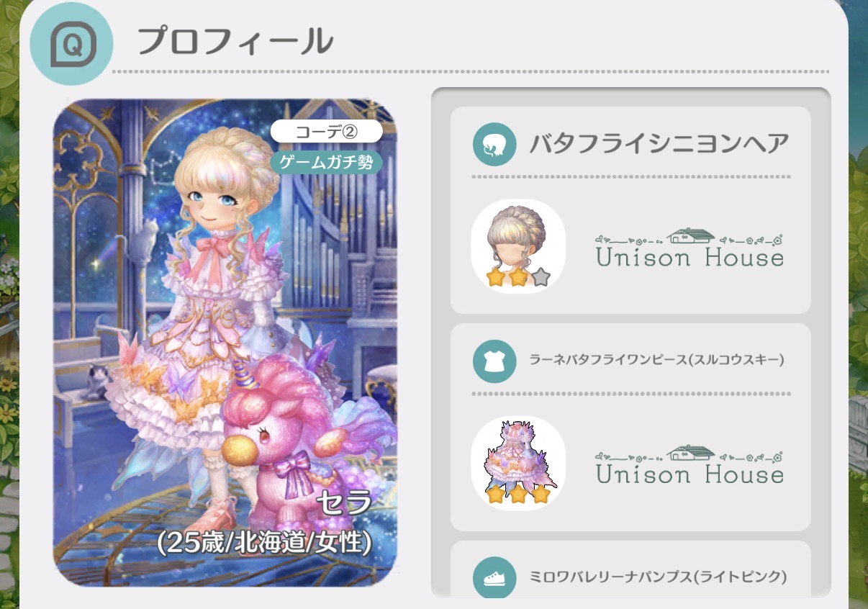
Task: Open the butterfly chignon hair item thumbnail
Action: point(518,246)
